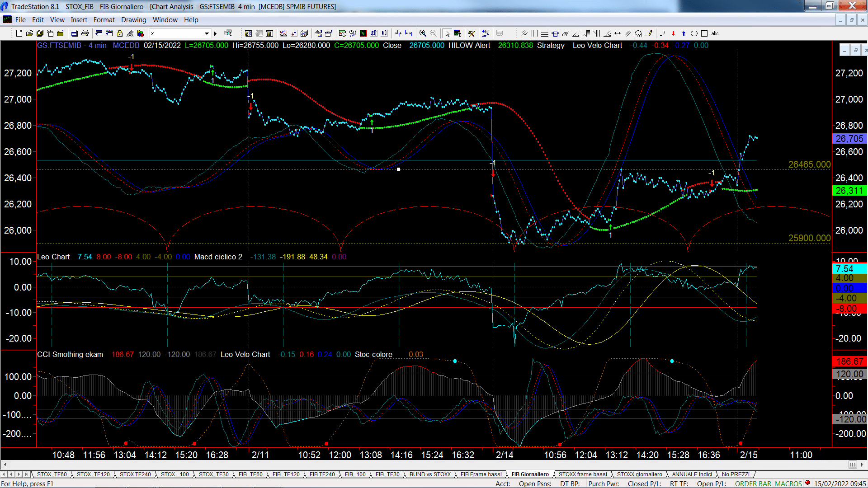The width and height of the screenshot is (868, 488).
Task: Click the bar spacing expand icon
Action: tap(409, 33)
